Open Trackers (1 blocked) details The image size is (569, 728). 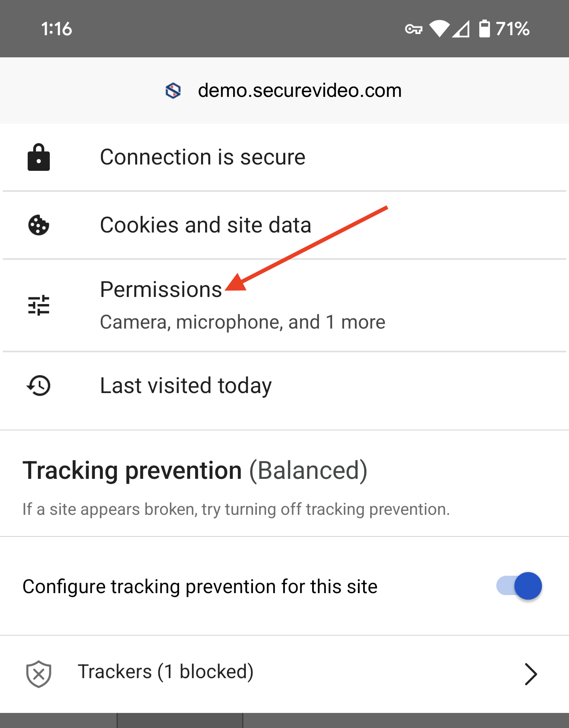click(166, 672)
